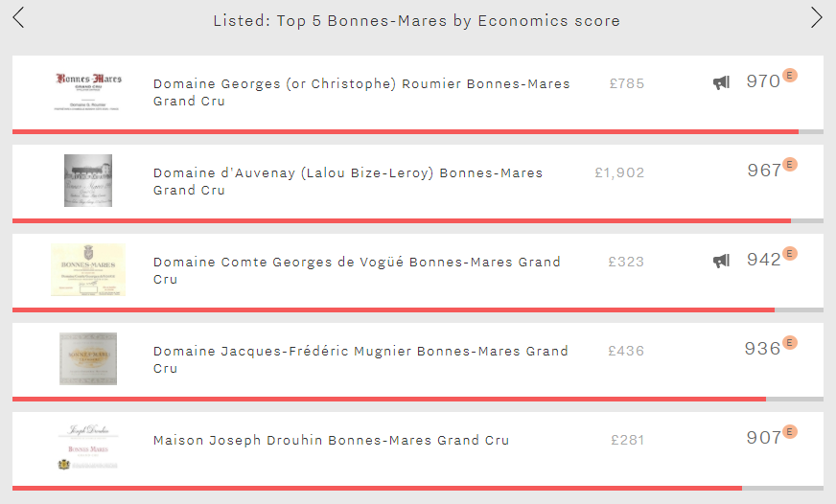The height and width of the screenshot is (504, 836).
Task: Click the megaphone icon on Roumier row
Action: tap(721, 82)
